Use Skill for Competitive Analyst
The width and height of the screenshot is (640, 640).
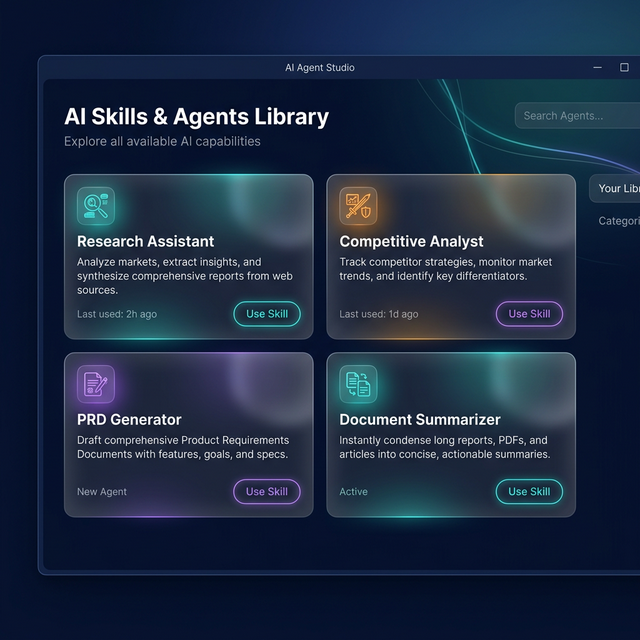pos(529,314)
